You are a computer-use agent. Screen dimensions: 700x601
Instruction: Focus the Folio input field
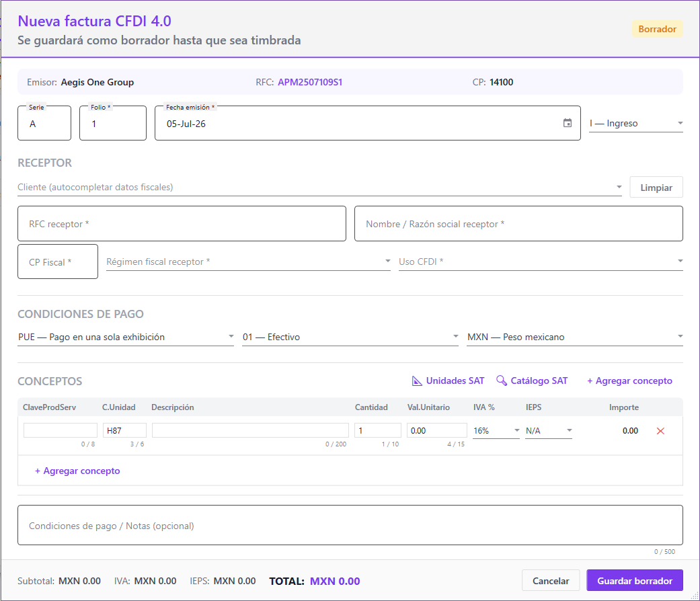(113, 124)
